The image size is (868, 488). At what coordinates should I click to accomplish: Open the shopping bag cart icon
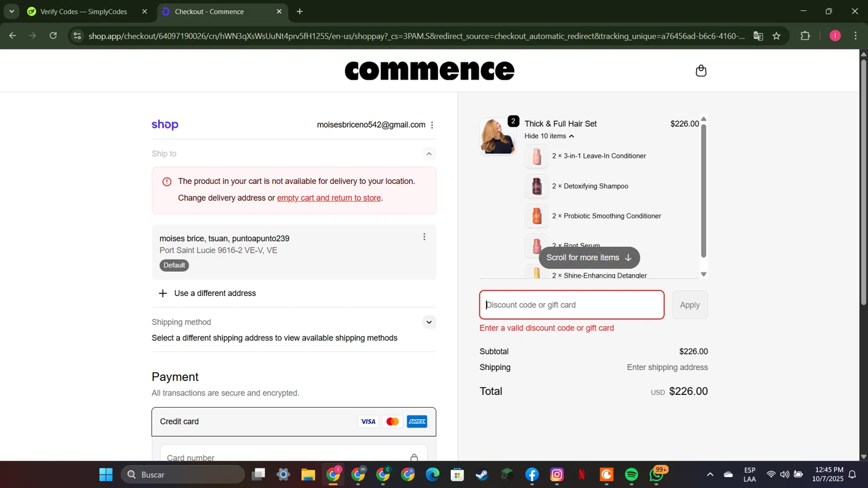tap(701, 71)
